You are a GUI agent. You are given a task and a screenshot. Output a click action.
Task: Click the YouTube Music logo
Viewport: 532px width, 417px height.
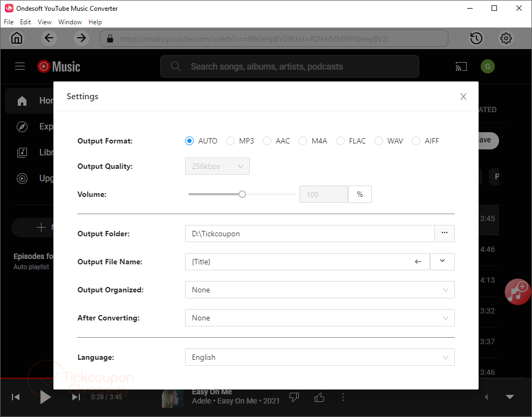tap(59, 66)
